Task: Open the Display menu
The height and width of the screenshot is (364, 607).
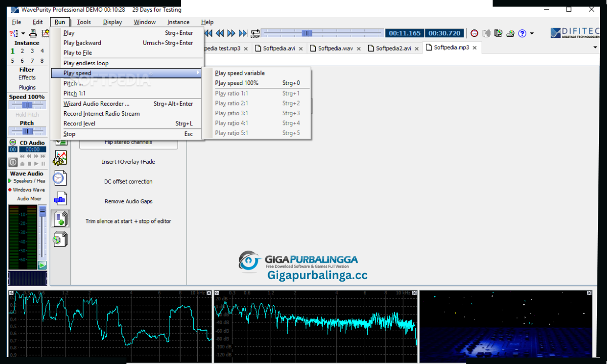Action: click(x=112, y=22)
